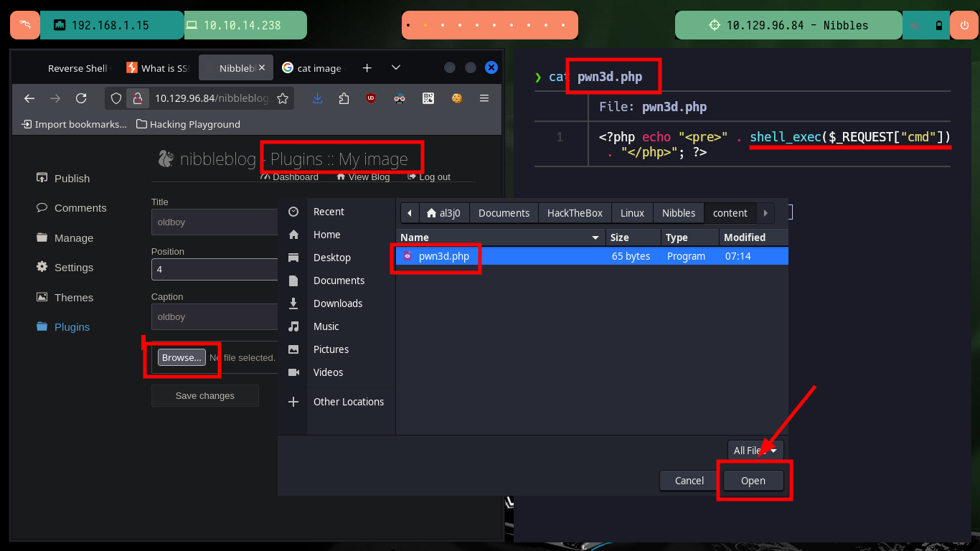The image size is (980, 551).
Task: Click Import bookmarks toolbar item
Action: [75, 124]
